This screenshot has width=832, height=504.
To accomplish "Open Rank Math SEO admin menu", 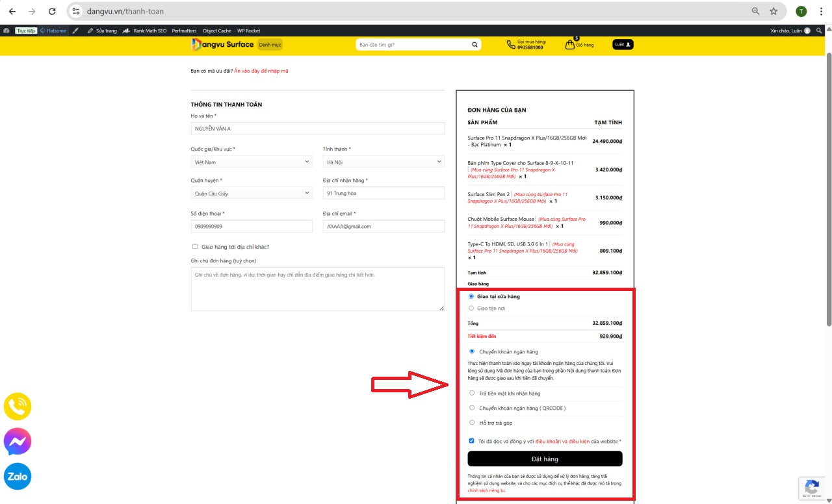I will [x=145, y=31].
